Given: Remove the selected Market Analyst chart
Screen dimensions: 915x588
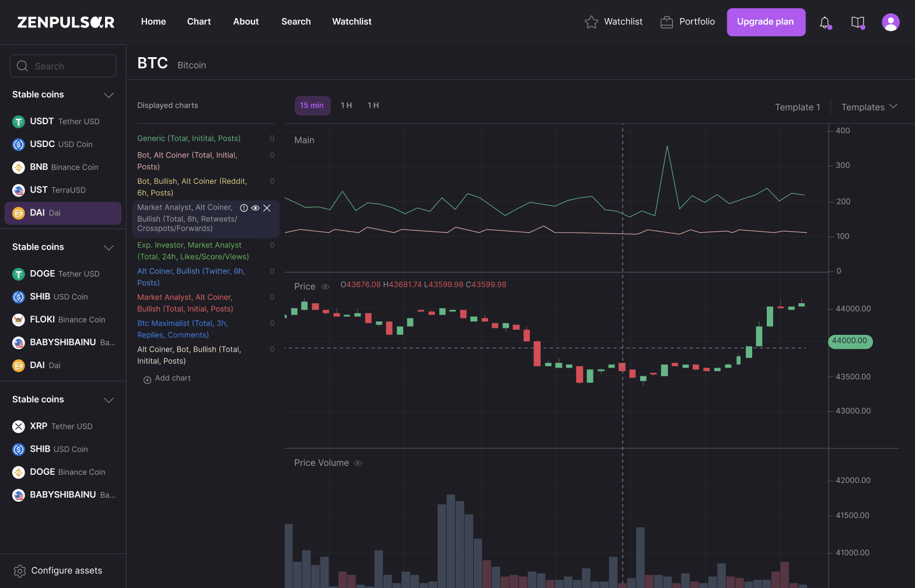Looking at the screenshot, I should (267, 208).
